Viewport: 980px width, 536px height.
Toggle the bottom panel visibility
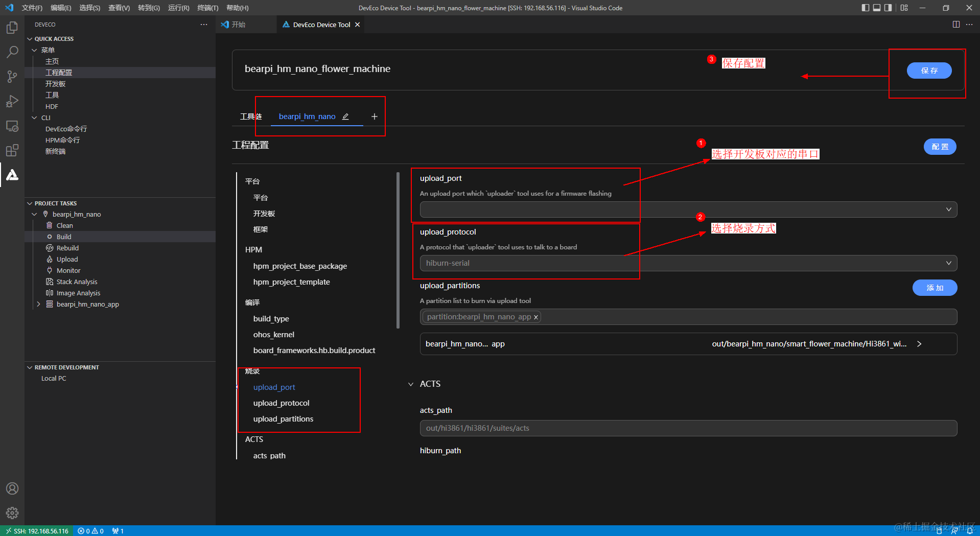(877, 8)
